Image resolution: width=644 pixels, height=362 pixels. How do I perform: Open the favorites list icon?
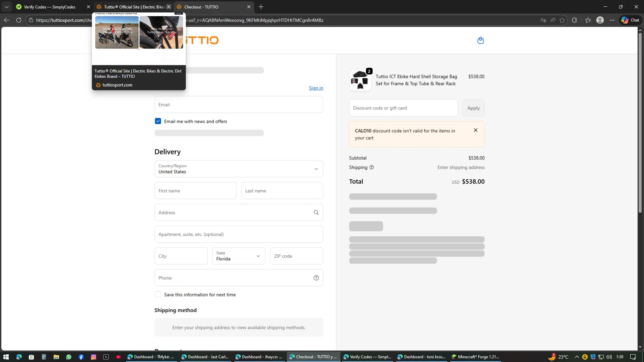(x=588, y=20)
